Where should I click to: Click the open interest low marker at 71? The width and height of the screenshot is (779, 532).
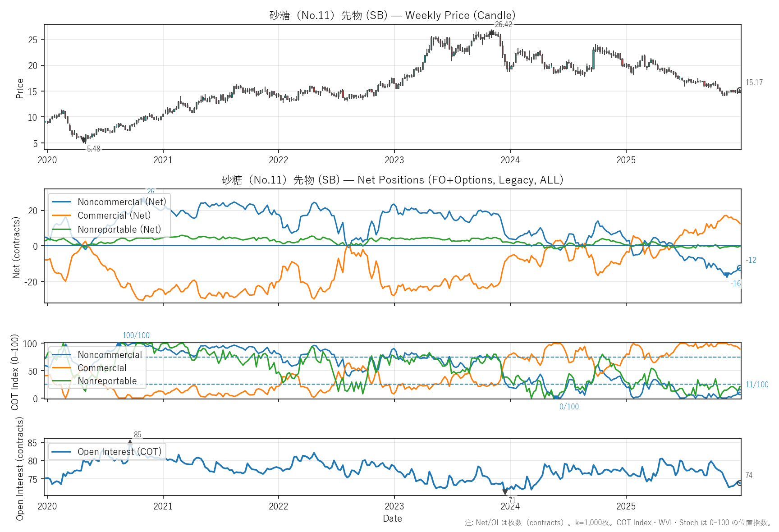click(x=505, y=492)
